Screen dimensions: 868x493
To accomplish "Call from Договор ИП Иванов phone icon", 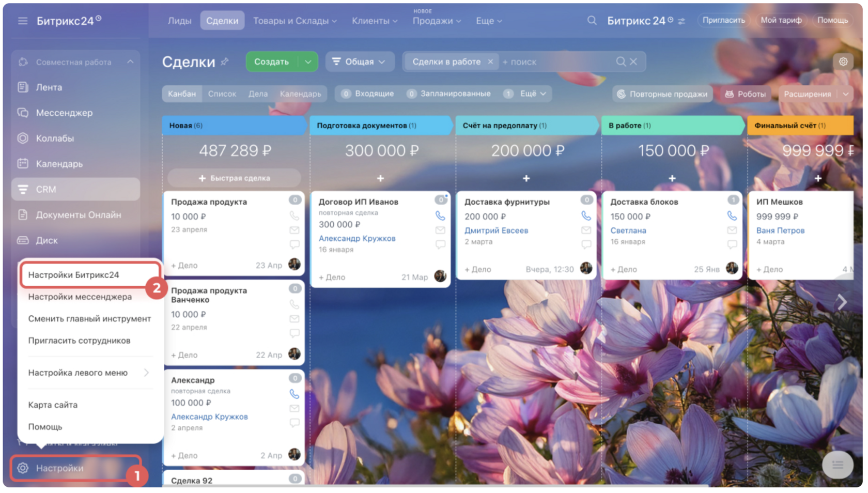I will (440, 215).
